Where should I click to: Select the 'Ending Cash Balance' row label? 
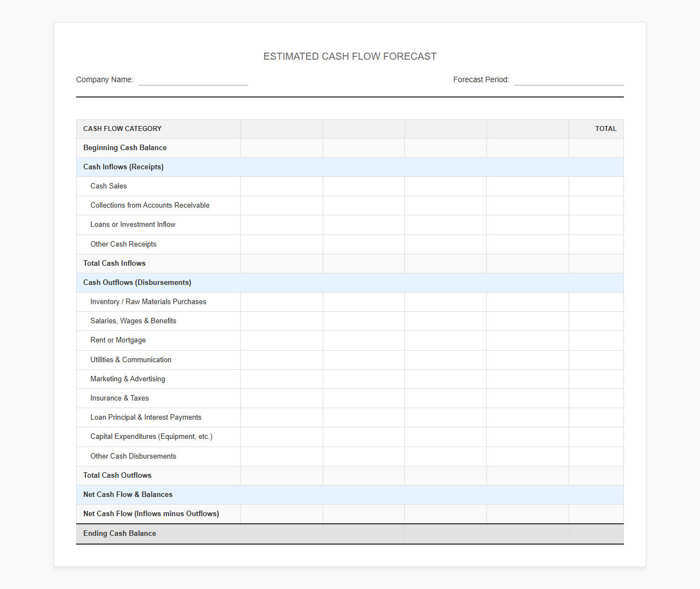pyautogui.click(x=119, y=534)
